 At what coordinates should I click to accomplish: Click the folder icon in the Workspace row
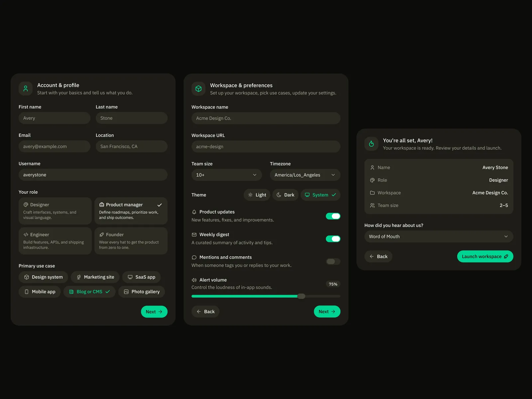pyautogui.click(x=372, y=193)
